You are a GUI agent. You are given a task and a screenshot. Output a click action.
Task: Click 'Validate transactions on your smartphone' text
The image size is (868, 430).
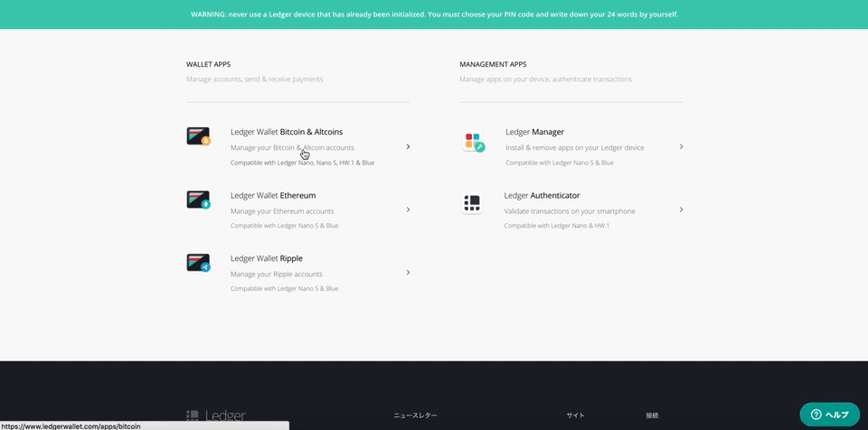[x=570, y=211]
